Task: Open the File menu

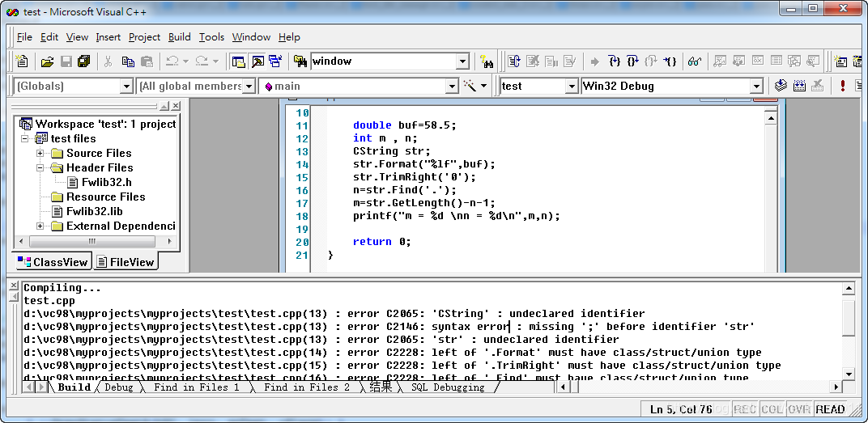Action: coord(24,37)
